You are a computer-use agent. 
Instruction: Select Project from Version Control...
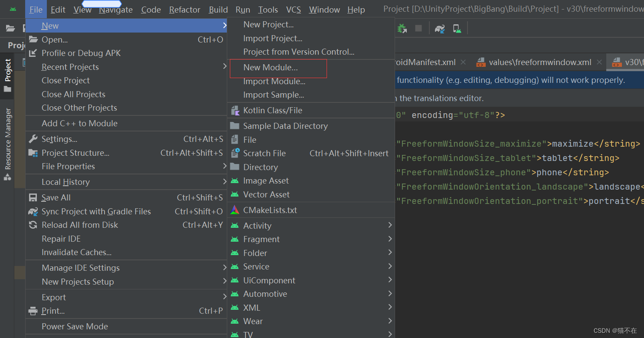pos(311,52)
